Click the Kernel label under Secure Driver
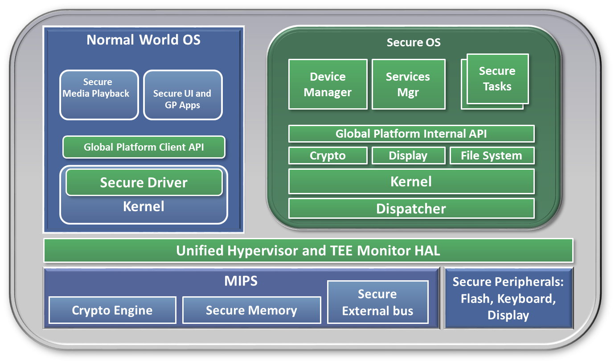Viewport: 615px width, 364px height. (x=143, y=206)
